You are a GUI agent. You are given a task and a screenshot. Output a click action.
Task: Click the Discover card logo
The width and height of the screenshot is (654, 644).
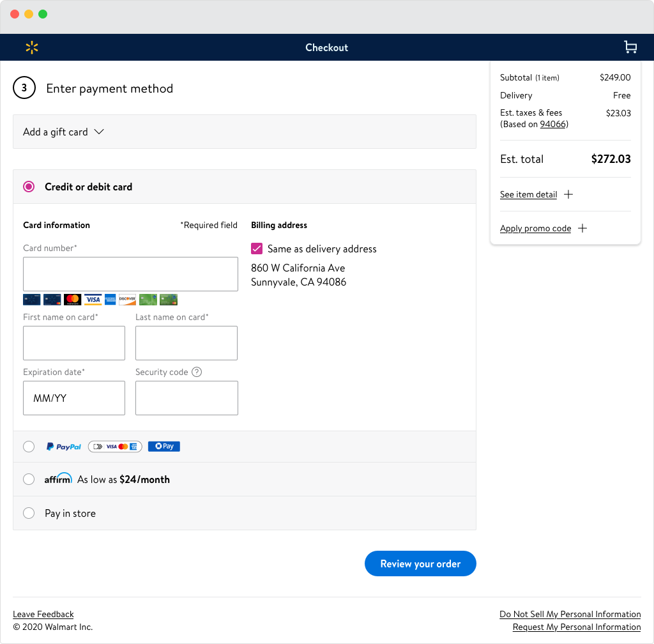tap(127, 300)
